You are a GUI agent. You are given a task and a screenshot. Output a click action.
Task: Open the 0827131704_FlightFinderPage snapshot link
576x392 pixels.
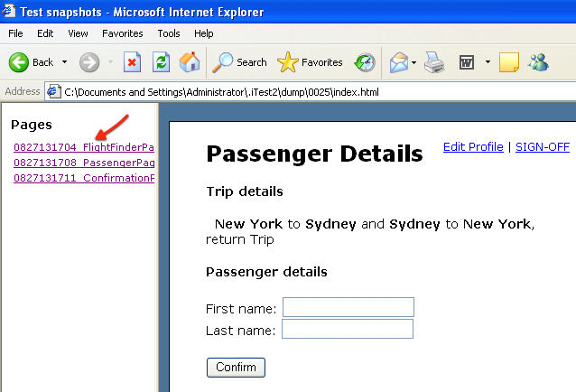(x=84, y=147)
